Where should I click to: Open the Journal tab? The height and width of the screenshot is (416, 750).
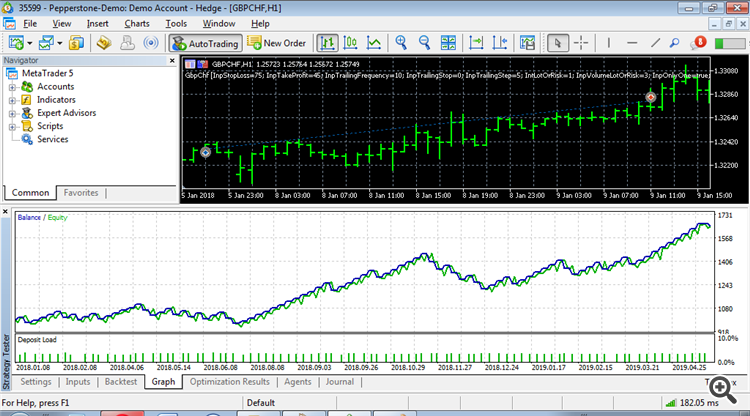[340, 382]
